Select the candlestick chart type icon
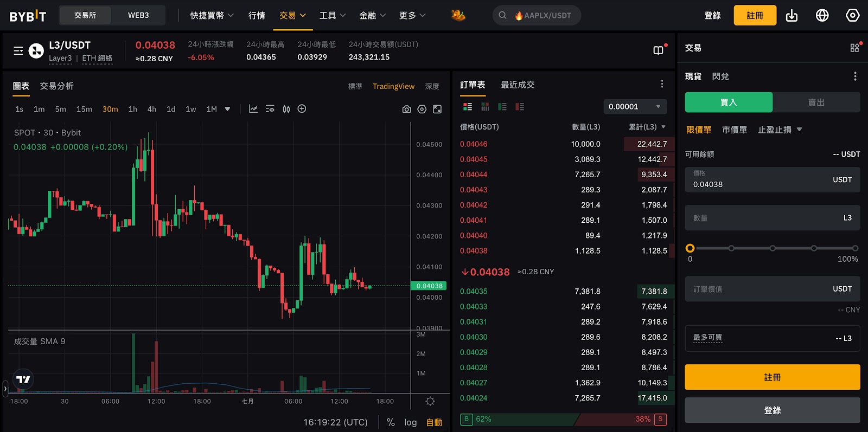 (286, 109)
